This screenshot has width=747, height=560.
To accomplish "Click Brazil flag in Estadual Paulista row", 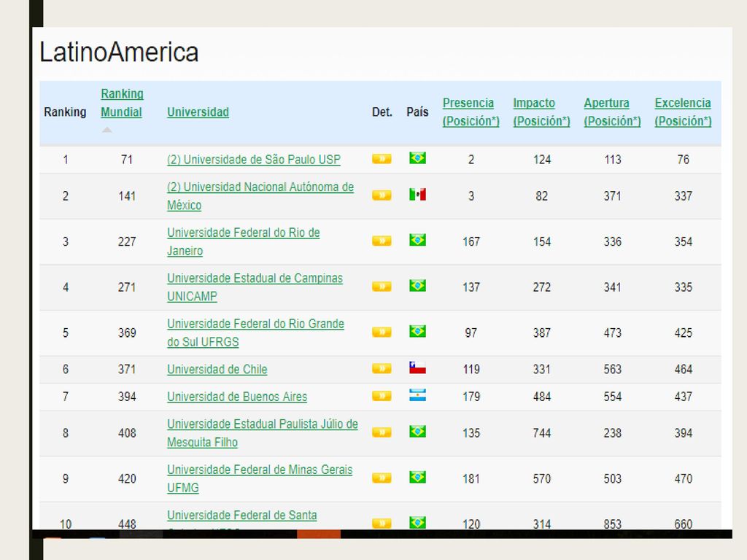I will coord(417,432).
